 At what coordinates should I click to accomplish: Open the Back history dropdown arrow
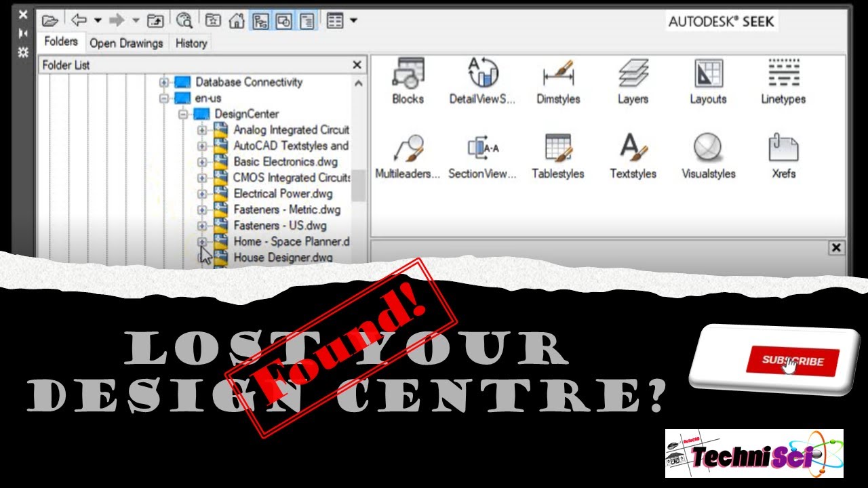98,20
